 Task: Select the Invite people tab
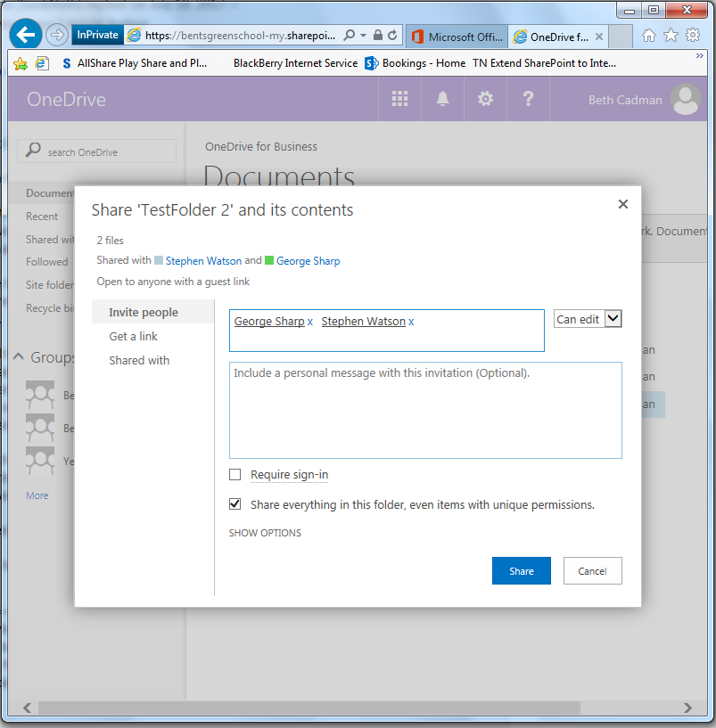(x=152, y=312)
